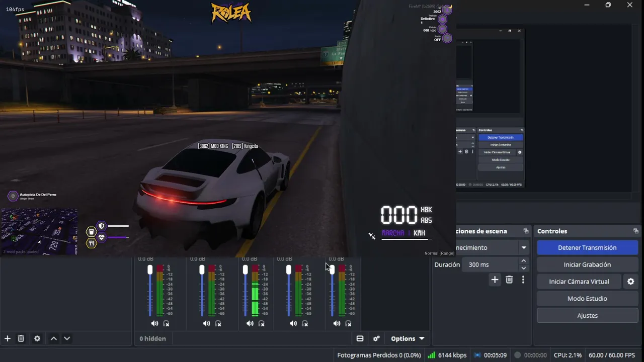Image resolution: width=644 pixels, height=362 pixels.
Task: Move the source up with the up chevron
Action: (x=54, y=338)
